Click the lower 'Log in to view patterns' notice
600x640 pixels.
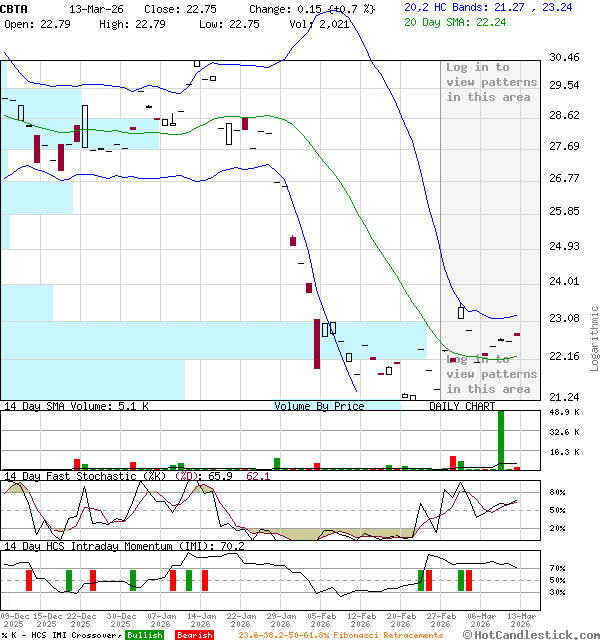click(491, 374)
